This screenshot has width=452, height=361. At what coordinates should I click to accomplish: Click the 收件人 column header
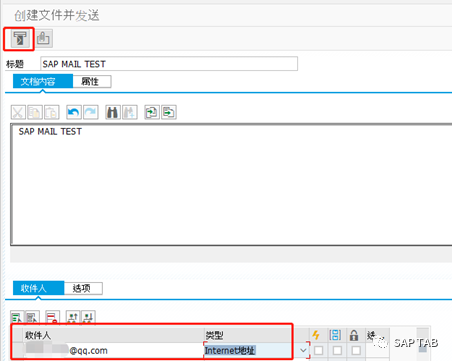113,335
